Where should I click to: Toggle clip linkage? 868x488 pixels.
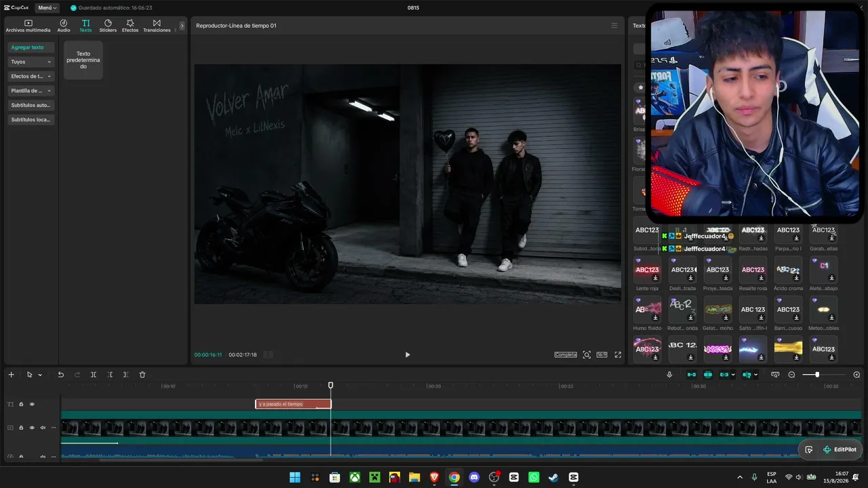point(724,375)
